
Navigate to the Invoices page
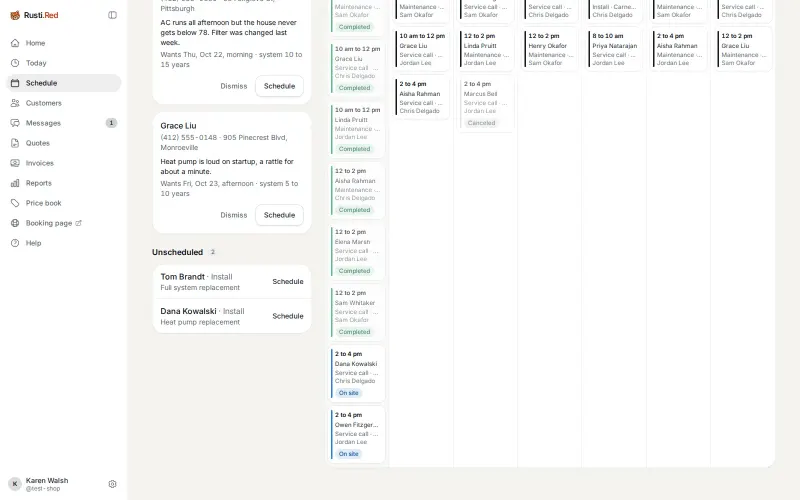[x=64, y=163]
